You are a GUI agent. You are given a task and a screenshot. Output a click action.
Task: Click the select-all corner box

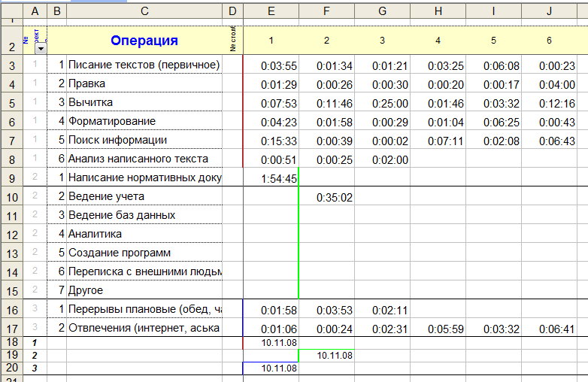point(11,11)
